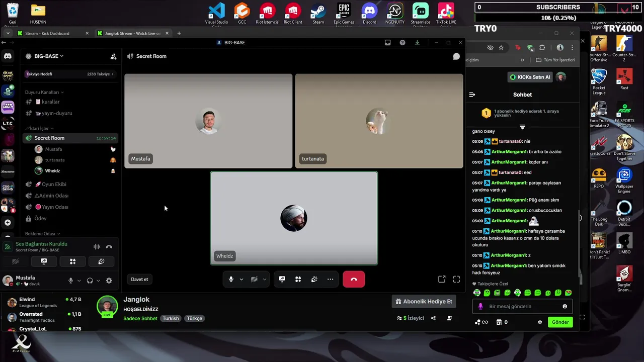
Task: Open more options in call toolbar
Action: click(x=330, y=279)
